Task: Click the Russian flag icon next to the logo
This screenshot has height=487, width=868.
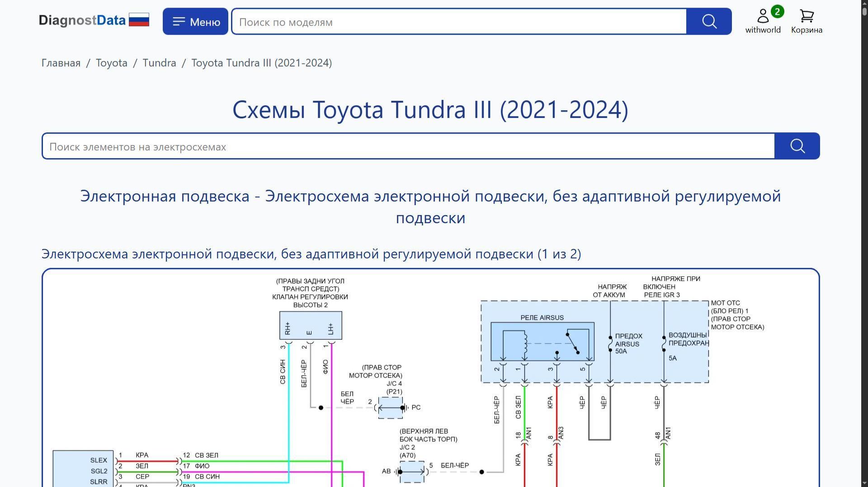Action: click(138, 19)
